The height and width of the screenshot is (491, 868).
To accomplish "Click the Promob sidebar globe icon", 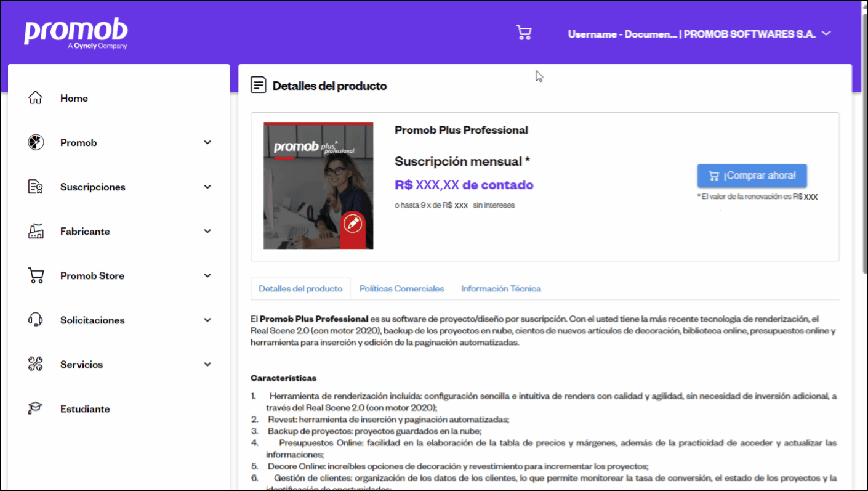I will 36,142.
